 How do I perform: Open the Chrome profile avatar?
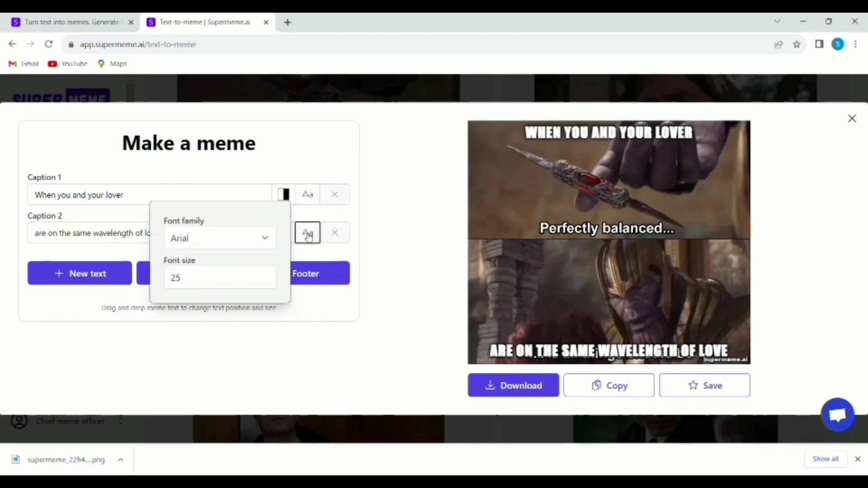(838, 44)
